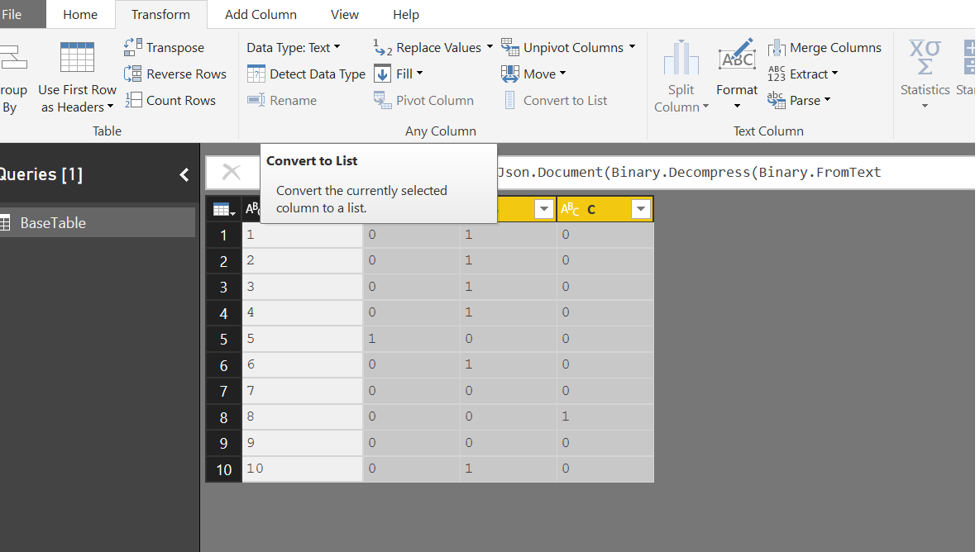Click the table menu icon in grid corner
The image size is (980, 552).
click(224, 210)
